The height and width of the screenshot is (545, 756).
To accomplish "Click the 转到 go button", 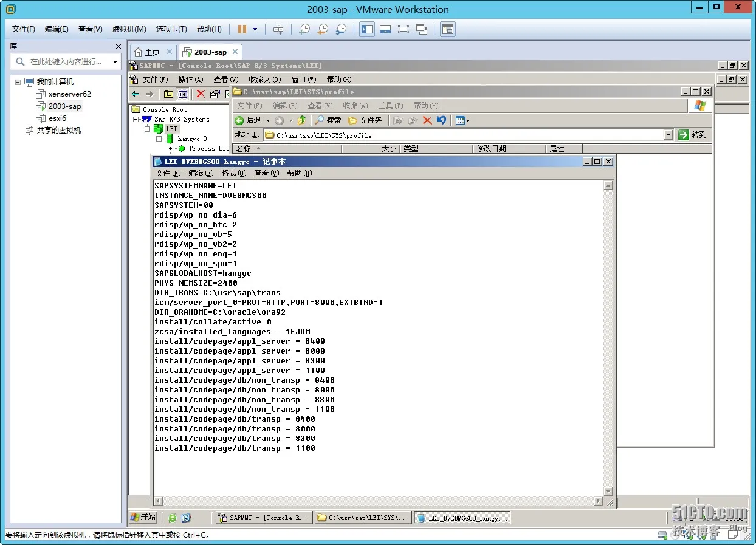I will coord(693,135).
